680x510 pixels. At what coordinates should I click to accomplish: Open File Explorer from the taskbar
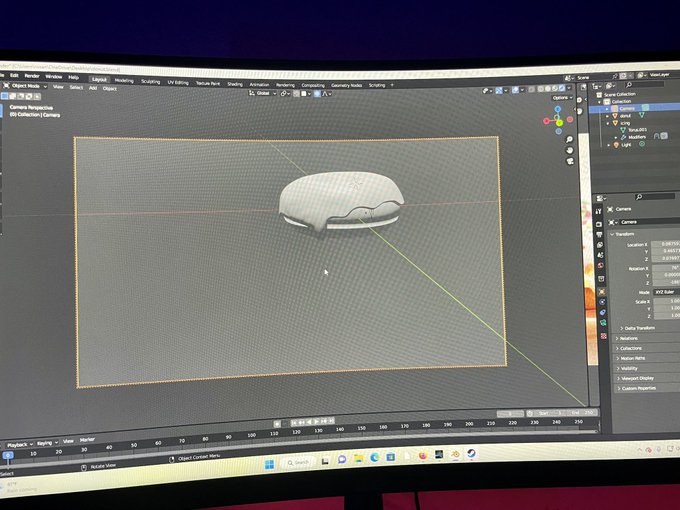pos(358,458)
